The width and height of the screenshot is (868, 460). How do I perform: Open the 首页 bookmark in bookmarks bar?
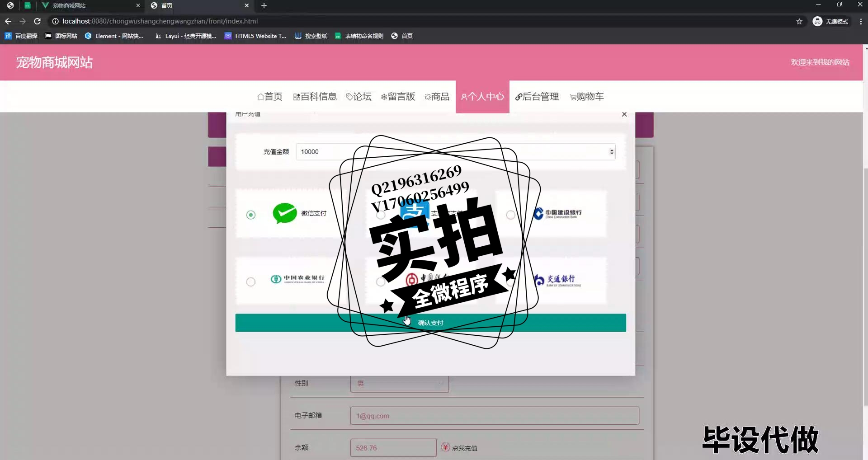[x=402, y=36]
